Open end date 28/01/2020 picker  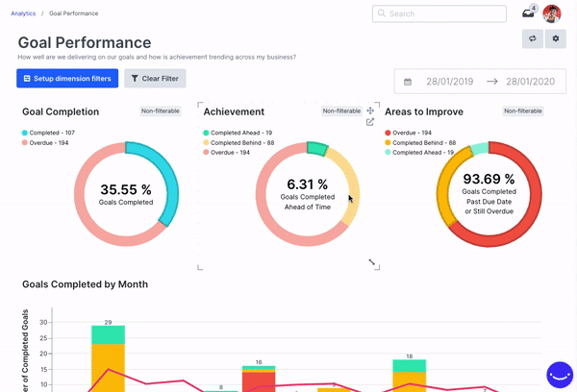pyautogui.click(x=530, y=82)
